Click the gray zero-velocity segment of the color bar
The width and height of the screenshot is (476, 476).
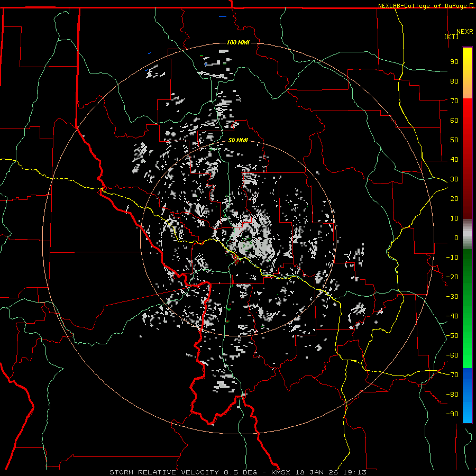(467, 234)
